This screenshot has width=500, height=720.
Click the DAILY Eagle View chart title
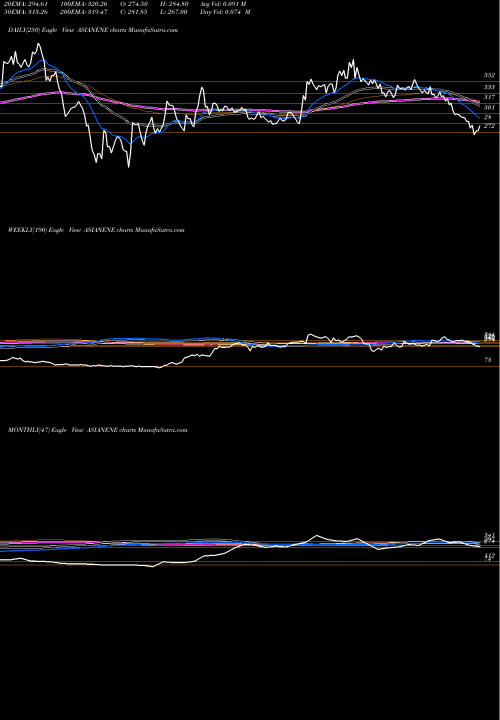click(93, 30)
